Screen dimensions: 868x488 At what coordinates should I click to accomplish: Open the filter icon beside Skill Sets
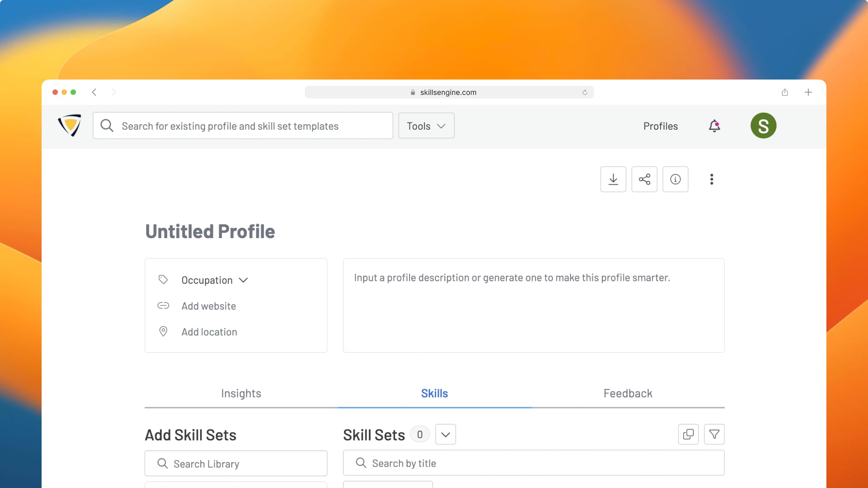[714, 434]
